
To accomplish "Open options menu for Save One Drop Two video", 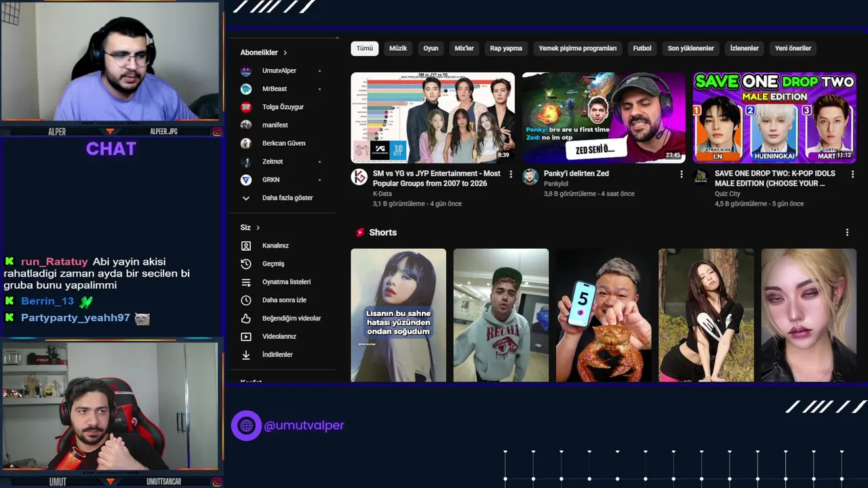I will tap(852, 174).
